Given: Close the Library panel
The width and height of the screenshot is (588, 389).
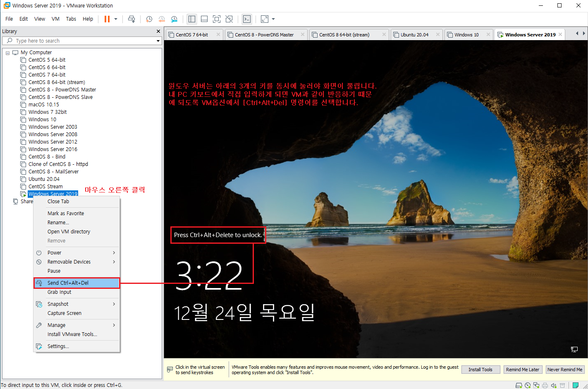Looking at the screenshot, I should pos(158,31).
